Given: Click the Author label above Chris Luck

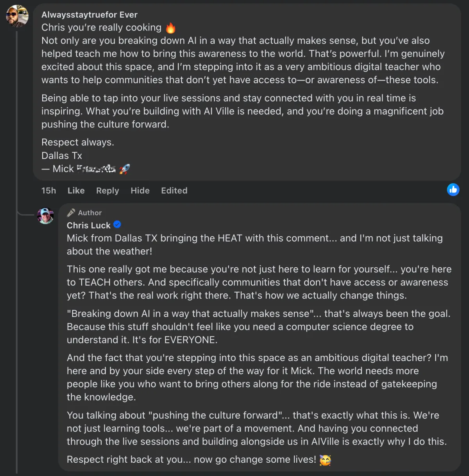Looking at the screenshot, I should pyautogui.click(x=90, y=213).
